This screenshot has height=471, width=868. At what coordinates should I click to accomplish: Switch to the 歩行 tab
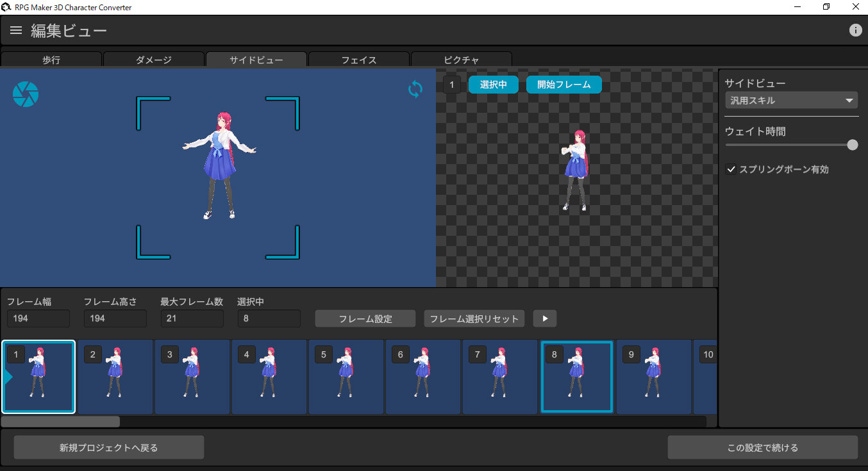point(51,59)
